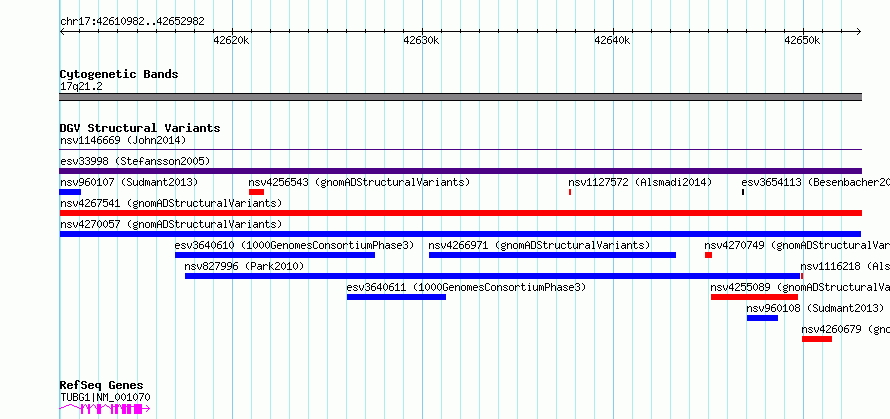
Task: Click the nsv827996 (Park2010) label
Action: pos(245,266)
